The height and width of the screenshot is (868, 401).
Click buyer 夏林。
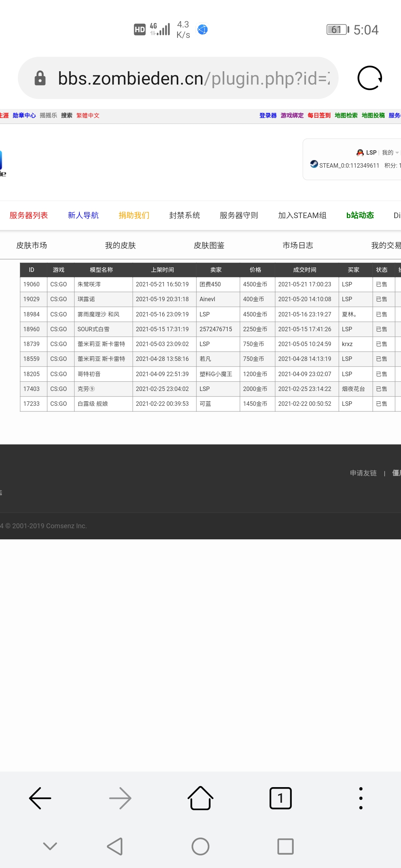[349, 314]
